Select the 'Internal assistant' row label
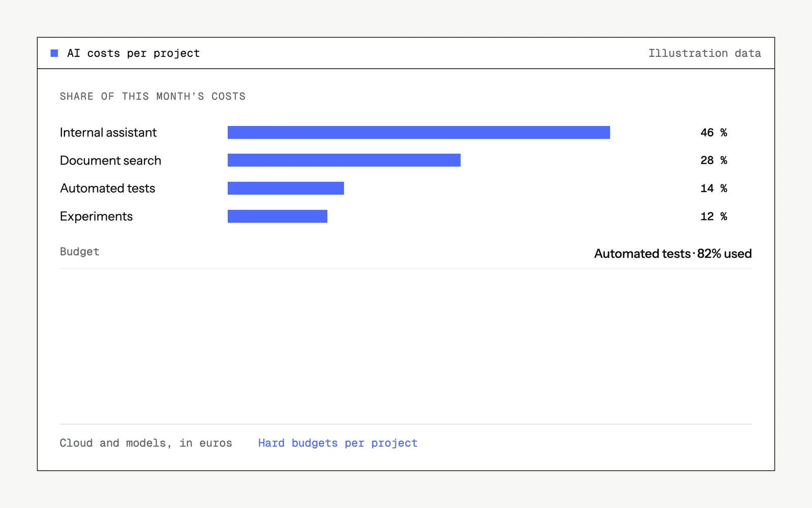This screenshot has height=508, width=812. pyautogui.click(x=108, y=133)
